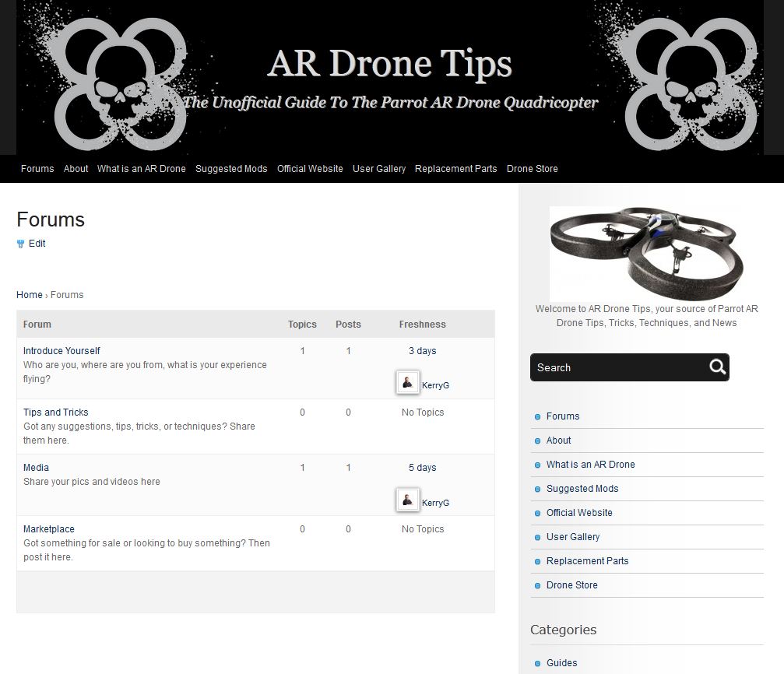Open Guides category in sidebar
This screenshot has height=674, width=784.
tap(562, 662)
